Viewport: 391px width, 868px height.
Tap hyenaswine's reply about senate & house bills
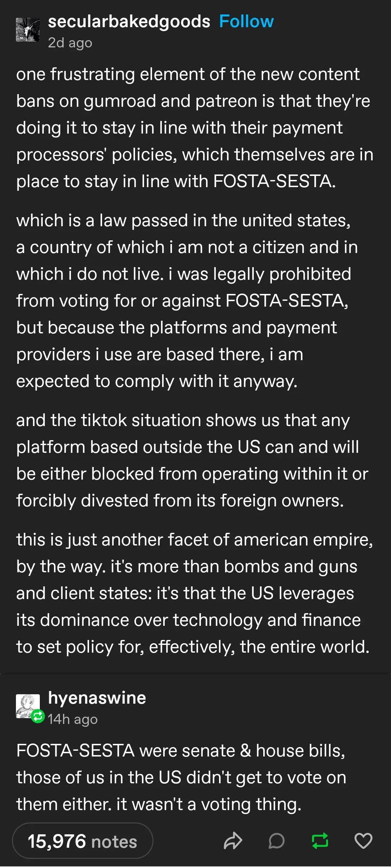pos(181,777)
